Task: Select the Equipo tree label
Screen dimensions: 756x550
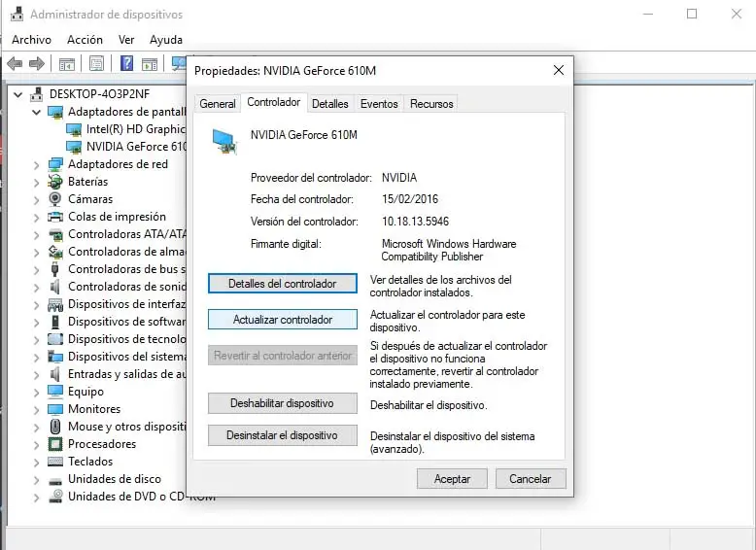Action: (x=86, y=392)
